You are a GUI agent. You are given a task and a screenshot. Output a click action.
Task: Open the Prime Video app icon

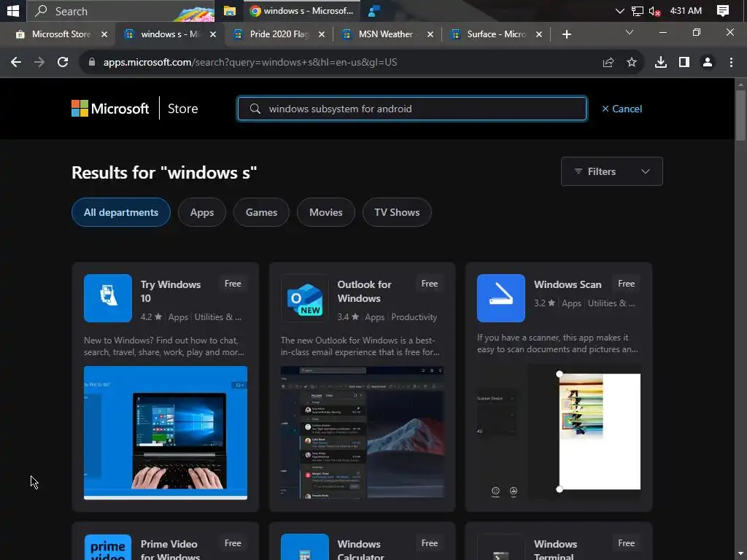click(x=108, y=547)
